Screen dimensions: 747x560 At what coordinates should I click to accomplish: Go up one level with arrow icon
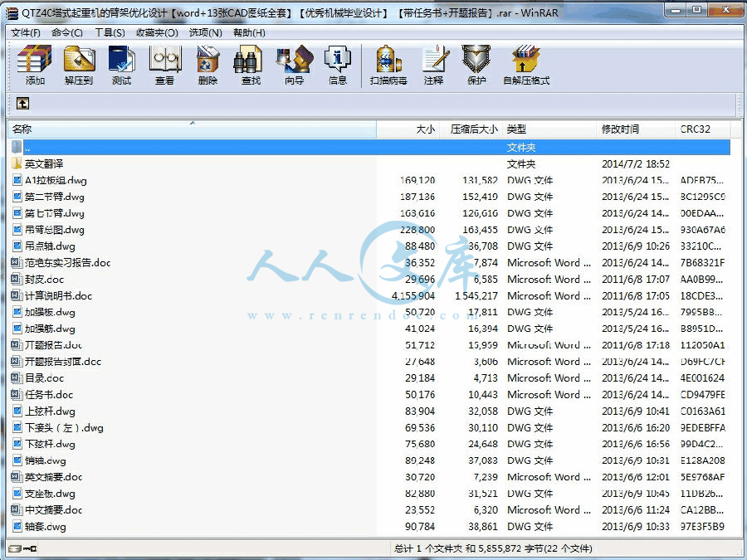(22, 103)
